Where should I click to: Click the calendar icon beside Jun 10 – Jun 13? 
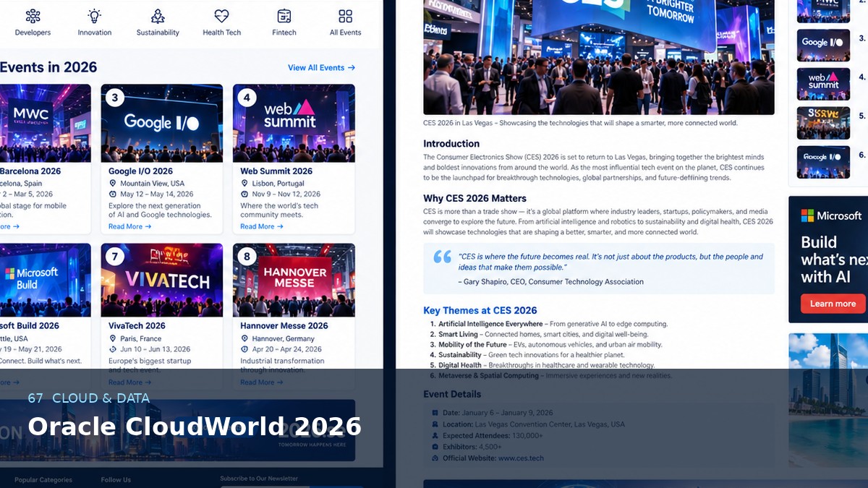(112, 349)
